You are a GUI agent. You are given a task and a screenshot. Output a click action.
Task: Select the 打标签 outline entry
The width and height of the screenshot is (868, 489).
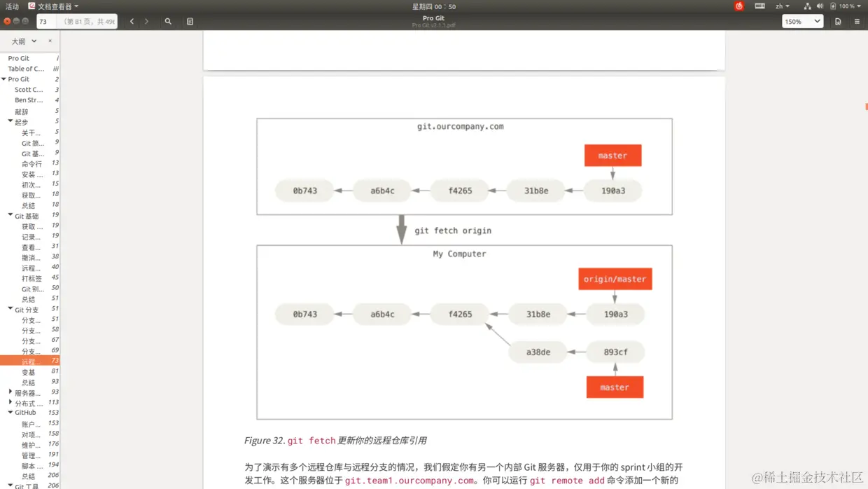point(30,278)
